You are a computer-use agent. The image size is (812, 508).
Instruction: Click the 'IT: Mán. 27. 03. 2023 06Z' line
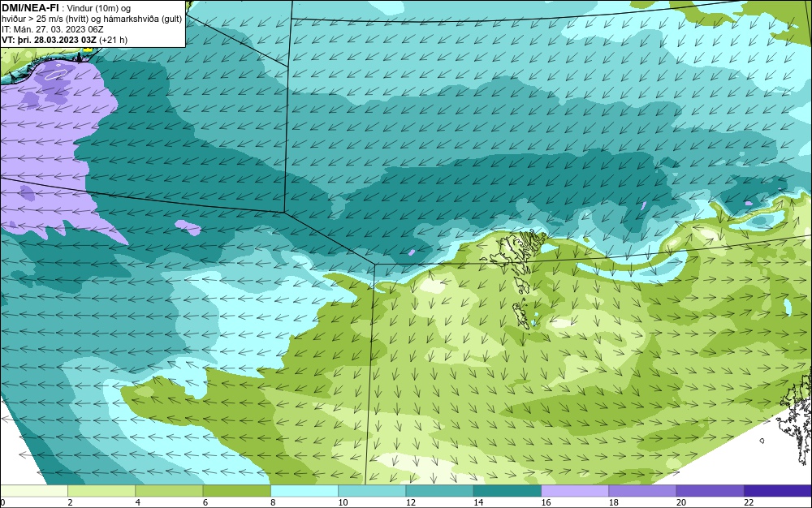[x=52, y=29]
